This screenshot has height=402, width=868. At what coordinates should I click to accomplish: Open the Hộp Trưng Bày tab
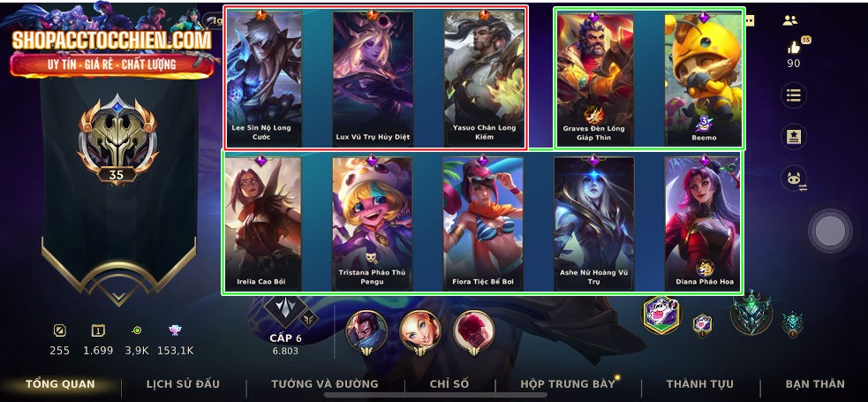pyautogui.click(x=568, y=383)
